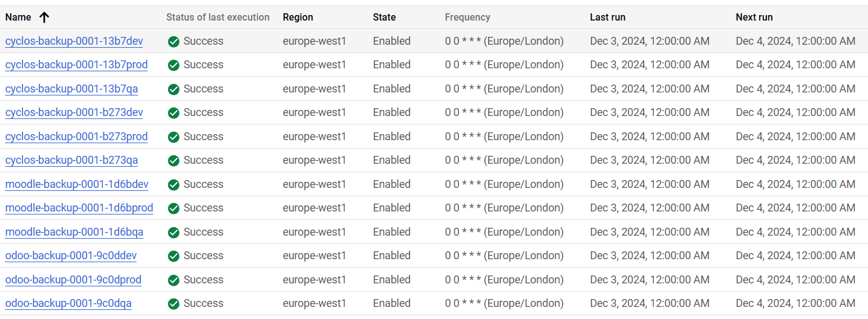Open moodle-backup-0001-1d6bprod job details
The height and width of the screenshot is (319, 868).
pyautogui.click(x=79, y=208)
